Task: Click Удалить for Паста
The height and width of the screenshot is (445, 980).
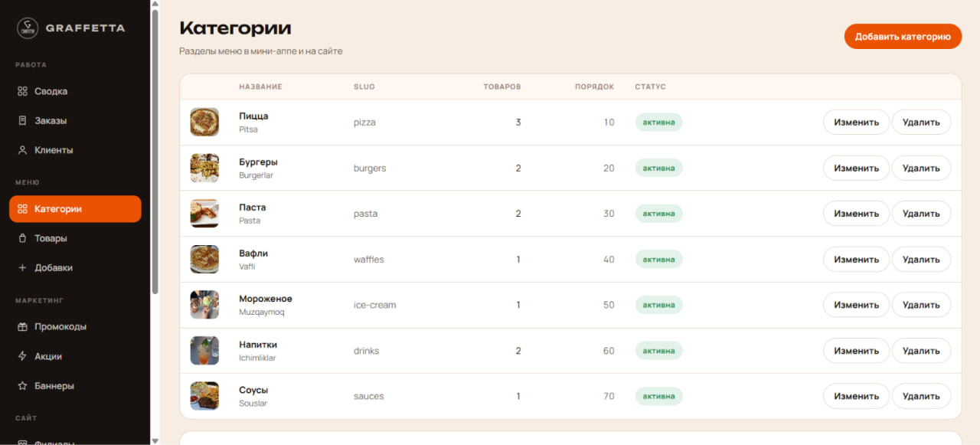Action: (921, 214)
